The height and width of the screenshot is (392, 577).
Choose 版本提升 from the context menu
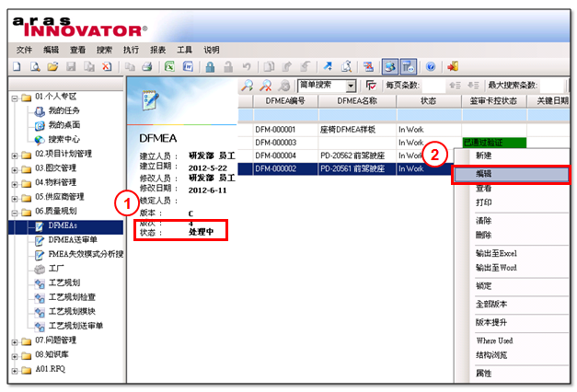coord(491,322)
